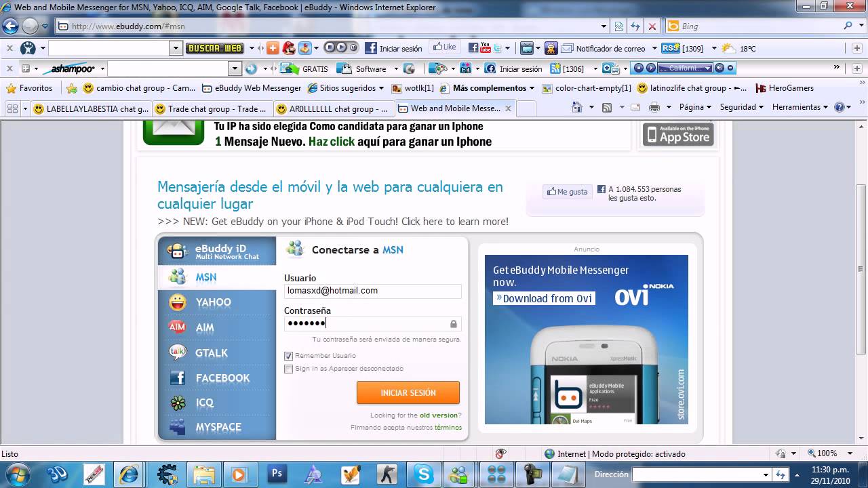This screenshot has width=868, height=488.
Task: Click the YouTube icon in the toolbar
Action: pyautogui.click(x=486, y=47)
